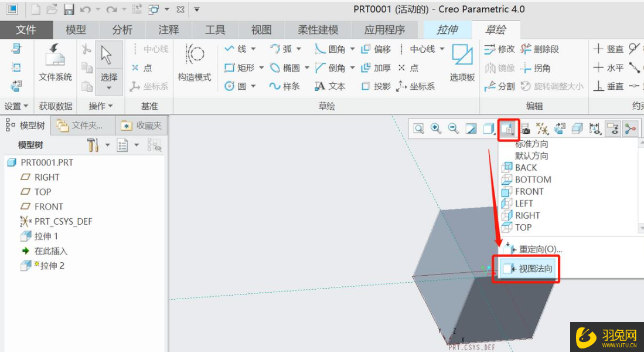The width and height of the screenshot is (644, 352).
Task: Click Delete Segment (删除段)
Action: pos(540,49)
